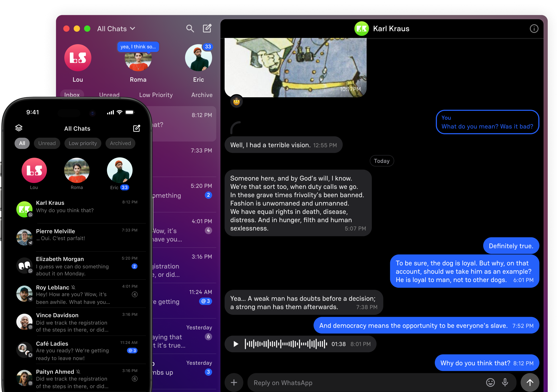Click Elizabeth Morgan avatar in phone chat list
Image resolution: width=557 pixels, height=392 pixels.
24,265
